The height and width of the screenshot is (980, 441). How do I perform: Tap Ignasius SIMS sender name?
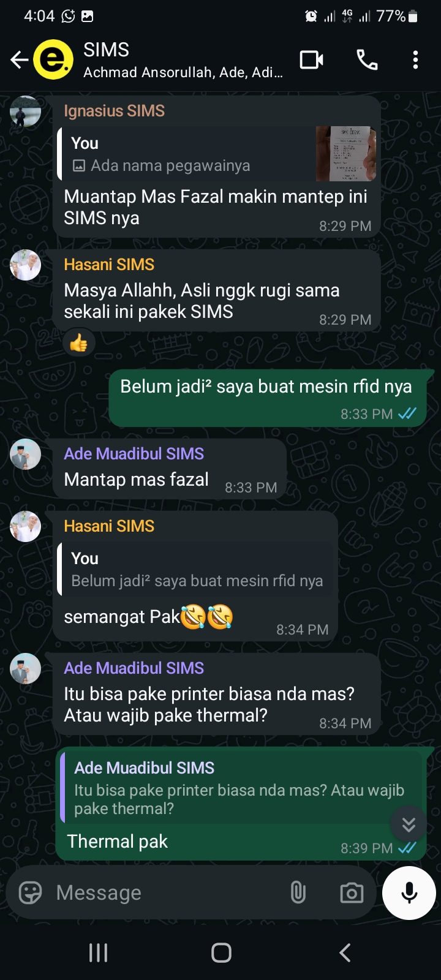point(114,111)
